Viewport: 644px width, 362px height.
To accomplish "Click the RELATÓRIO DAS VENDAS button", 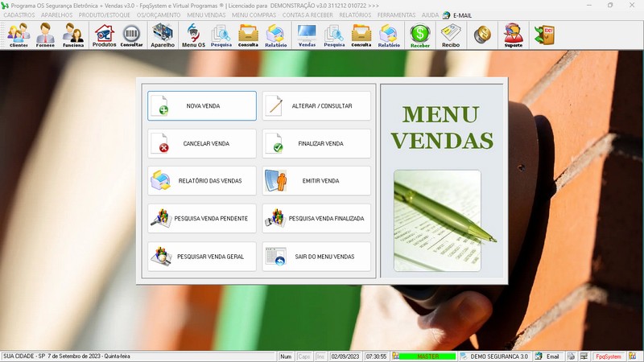I will pyautogui.click(x=202, y=180).
